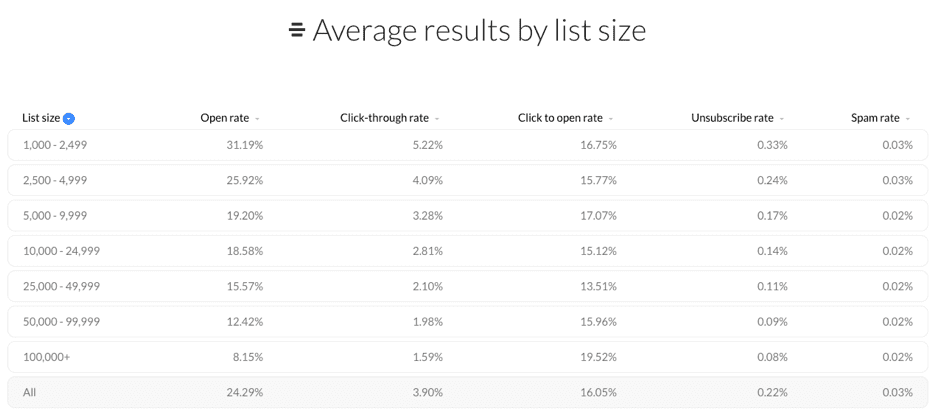The image size is (944, 420).
Task: Select the Spam rate column header text
Action: (875, 118)
